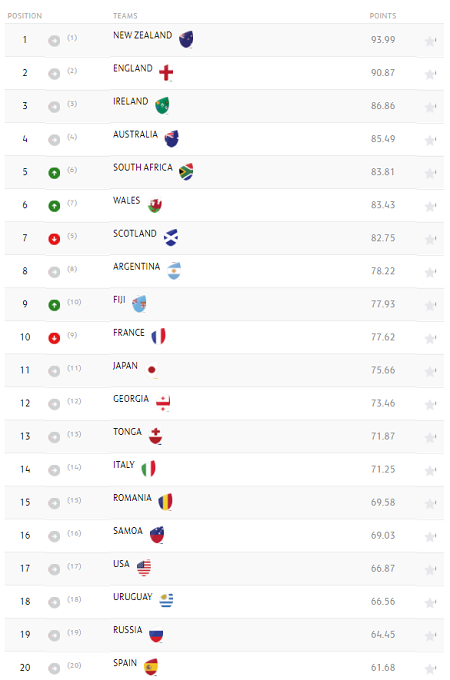This screenshot has width=450, height=680.
Task: Toggle the favourite star for Ireland
Action: (x=430, y=107)
